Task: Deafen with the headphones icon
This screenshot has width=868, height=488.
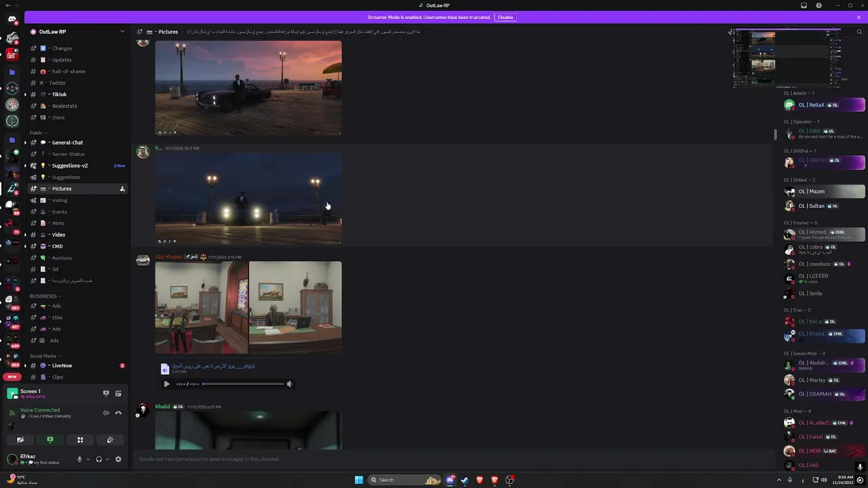Action: 99,459
